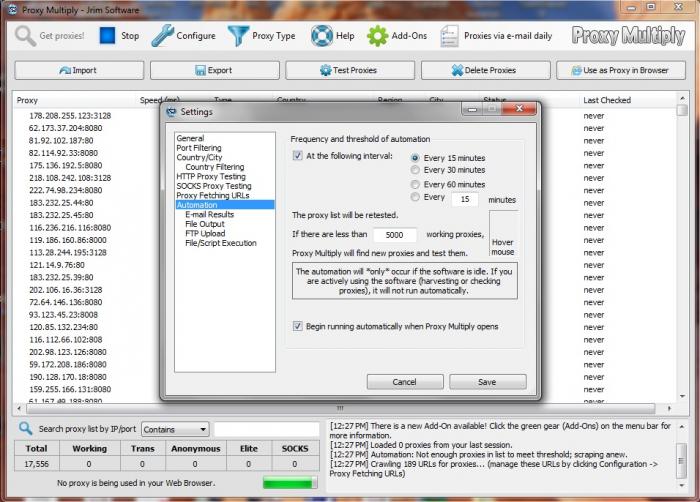Viewport: 700px width, 502px height.
Task: Click the Proxy Multiply app icon in the title bar
Action: (x=12, y=9)
